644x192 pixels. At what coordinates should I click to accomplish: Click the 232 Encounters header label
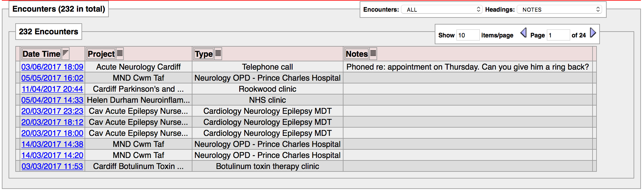(48, 31)
